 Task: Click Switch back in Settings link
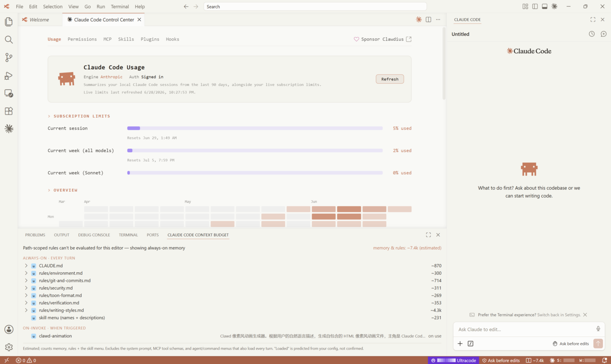point(559,315)
